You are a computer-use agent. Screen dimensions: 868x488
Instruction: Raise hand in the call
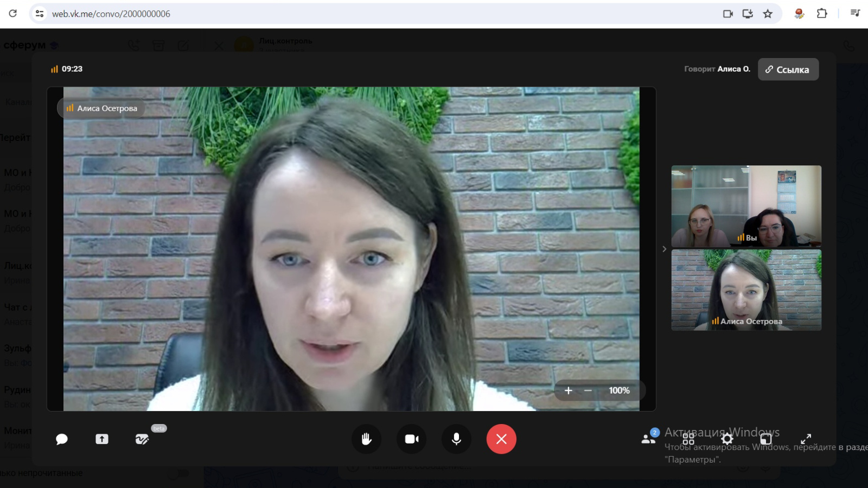(367, 439)
